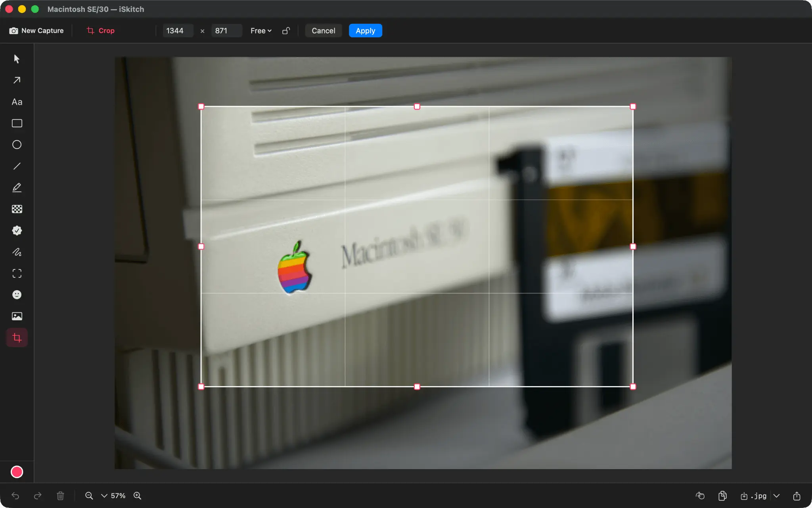The width and height of the screenshot is (812, 508).
Task: Select the Highlighter marker tool
Action: pos(17,188)
